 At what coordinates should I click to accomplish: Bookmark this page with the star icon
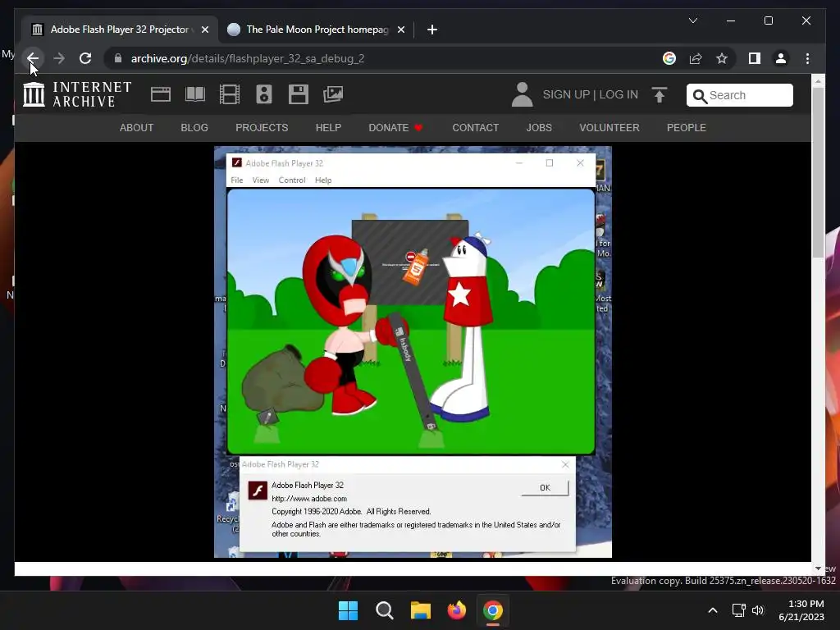722,58
